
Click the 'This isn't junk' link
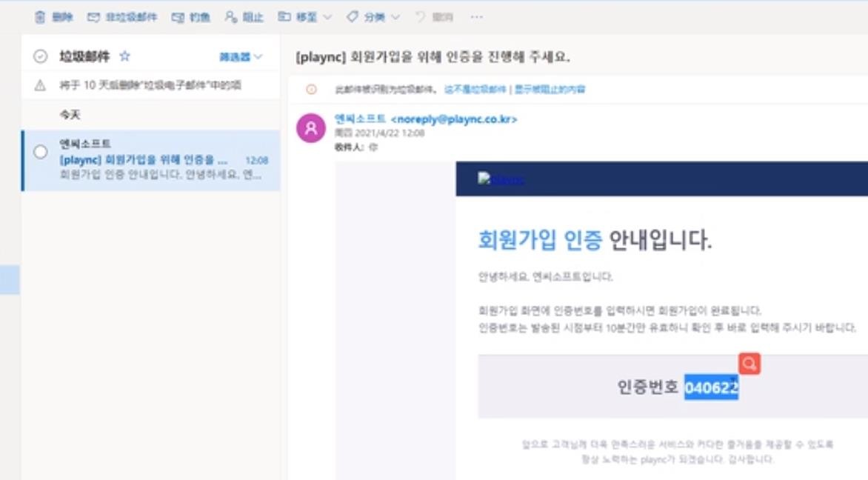click(x=475, y=89)
